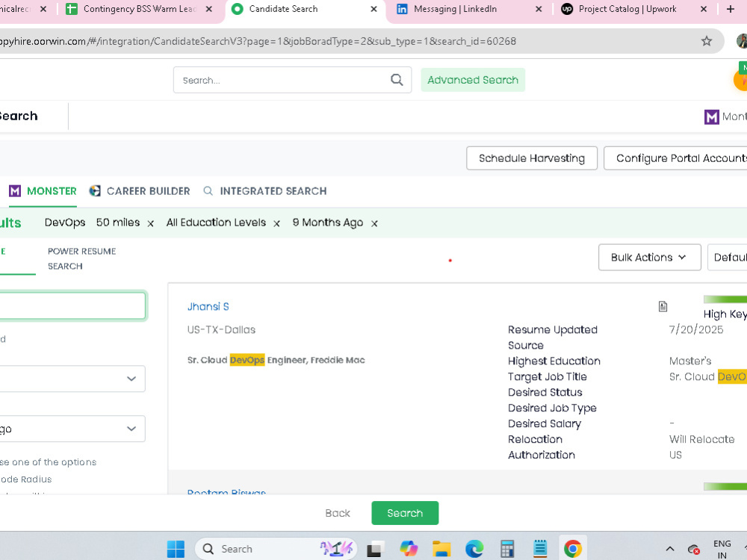
Task: Click the Schedule Harvesting button
Action: coord(532,158)
